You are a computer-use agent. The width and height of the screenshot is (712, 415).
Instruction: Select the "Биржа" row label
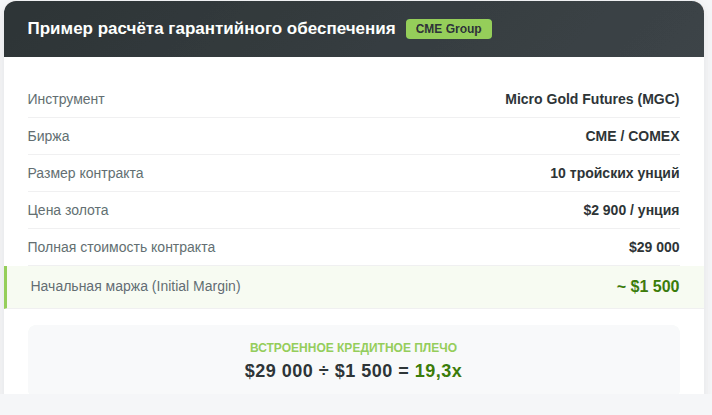(49, 136)
